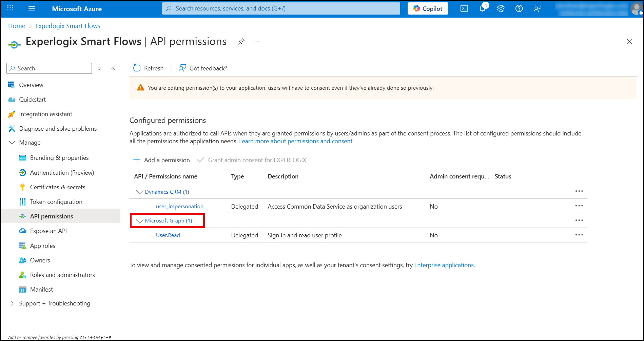Click Got feedback? in the toolbar
Viewport: 644px width, 341px height.
pos(203,68)
